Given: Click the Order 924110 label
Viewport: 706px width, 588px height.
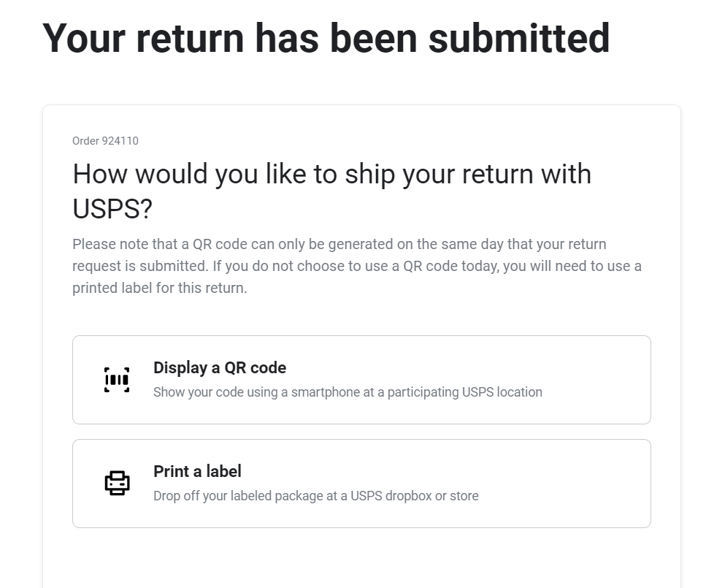Looking at the screenshot, I should click(x=105, y=141).
